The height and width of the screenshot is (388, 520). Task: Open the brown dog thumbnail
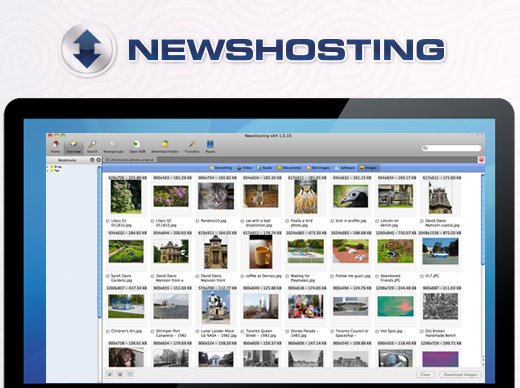pos(126,357)
